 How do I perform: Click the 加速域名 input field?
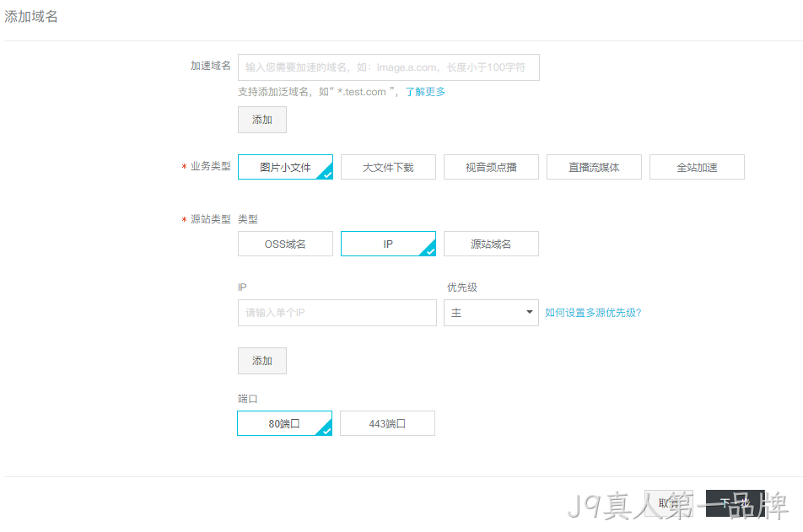click(388, 67)
